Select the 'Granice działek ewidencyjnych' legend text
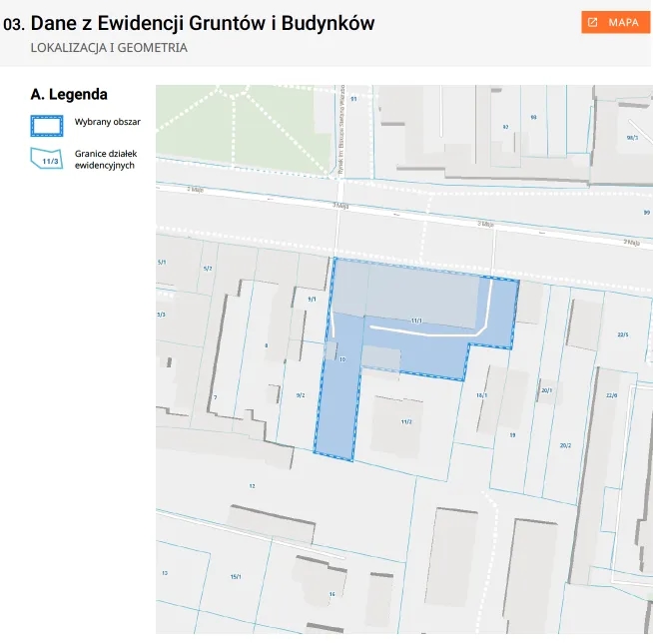Image resolution: width=653 pixels, height=644 pixels. tap(105, 160)
